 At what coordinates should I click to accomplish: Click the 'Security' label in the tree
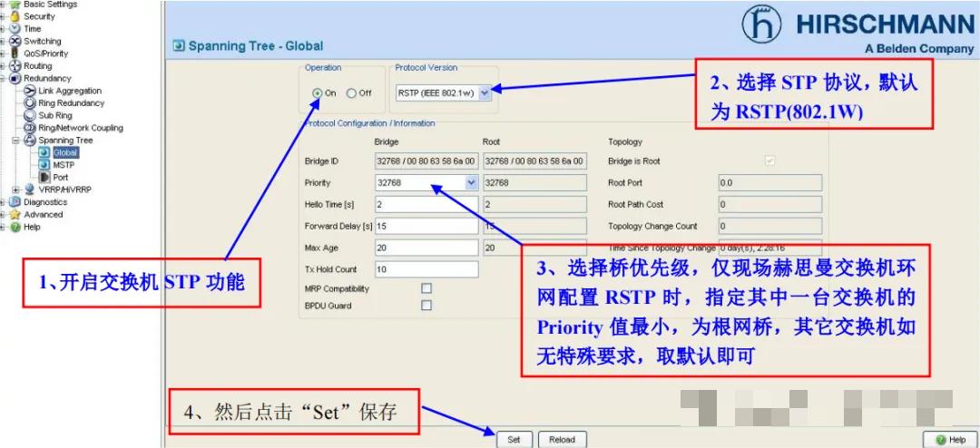click(39, 17)
